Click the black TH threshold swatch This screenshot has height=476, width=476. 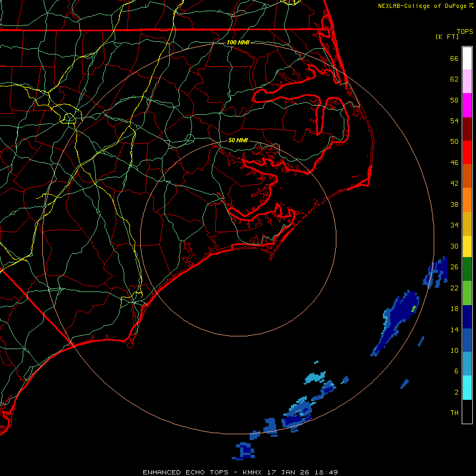[467, 411]
